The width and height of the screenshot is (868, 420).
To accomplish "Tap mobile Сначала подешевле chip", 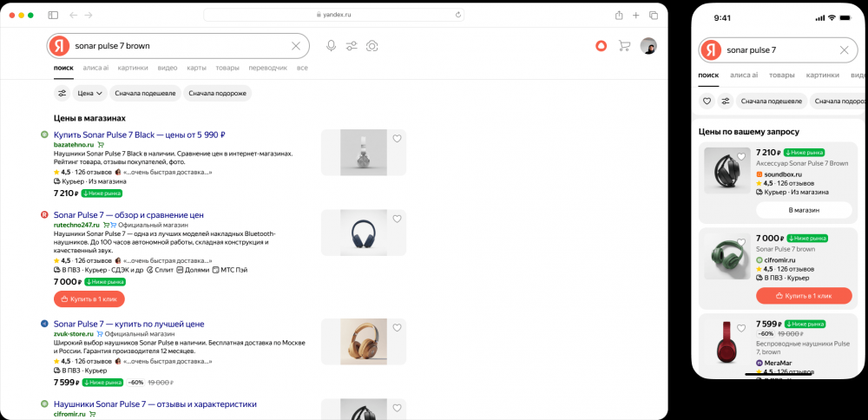I will pyautogui.click(x=772, y=102).
